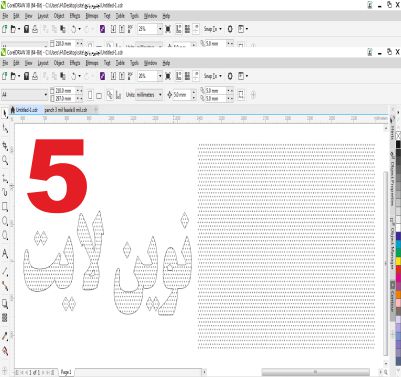The width and height of the screenshot is (401, 377).
Task: Open the Snap To dropdown in front window
Action: click(213, 76)
